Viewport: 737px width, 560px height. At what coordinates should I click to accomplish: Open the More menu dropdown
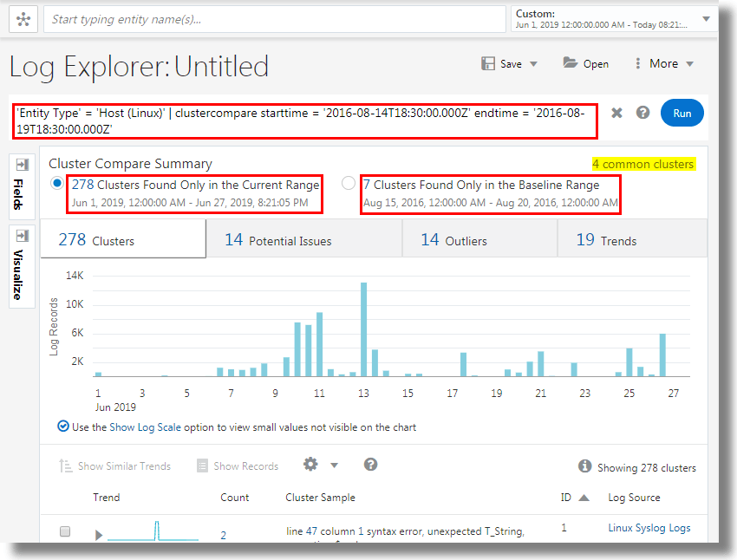pos(663,63)
